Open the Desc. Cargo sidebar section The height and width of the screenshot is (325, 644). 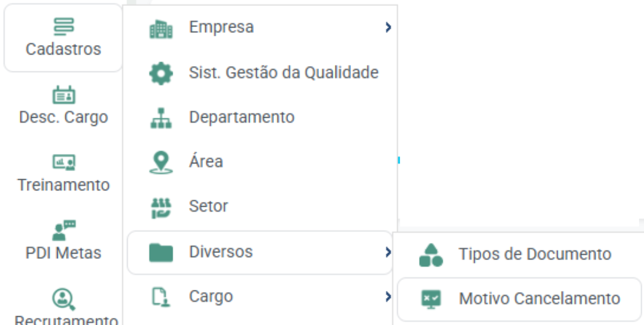pyautogui.click(x=64, y=106)
